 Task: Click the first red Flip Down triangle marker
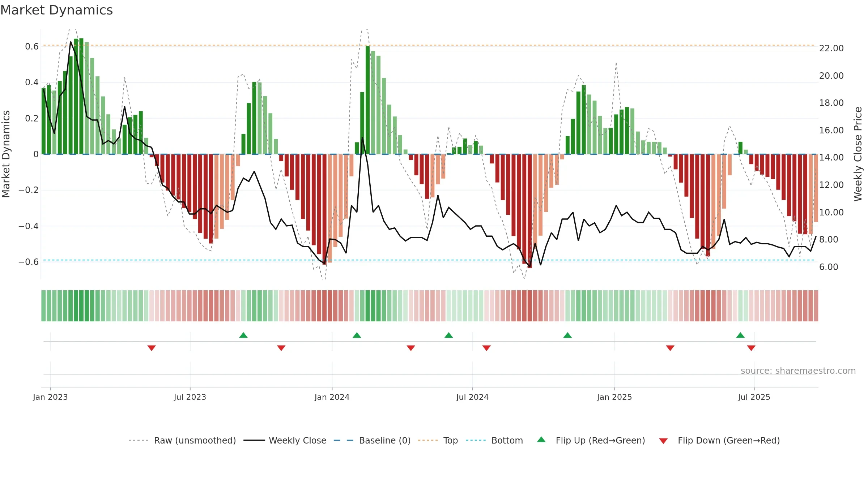152,348
